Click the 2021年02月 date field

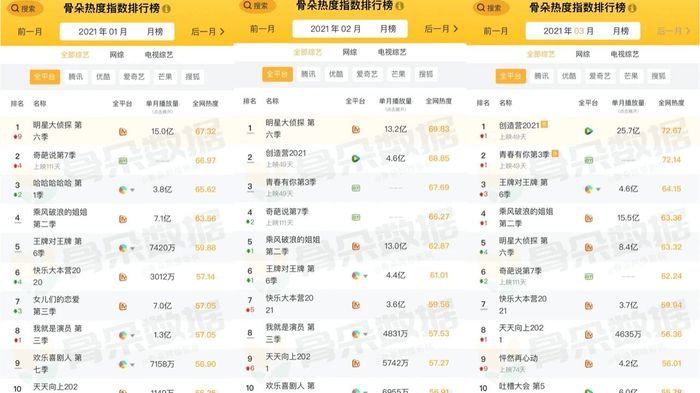[350, 29]
